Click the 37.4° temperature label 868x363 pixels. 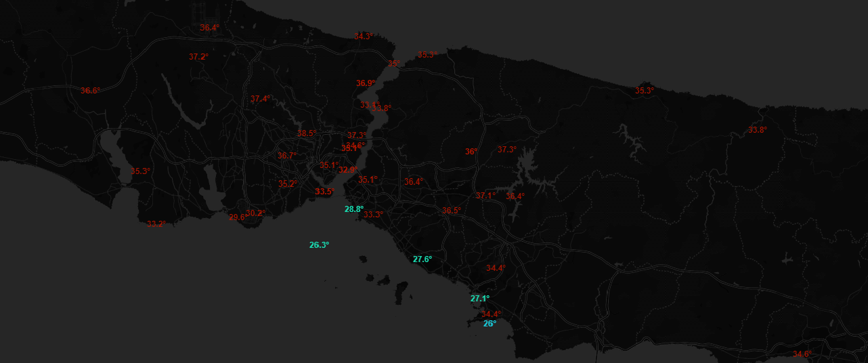[260, 99]
